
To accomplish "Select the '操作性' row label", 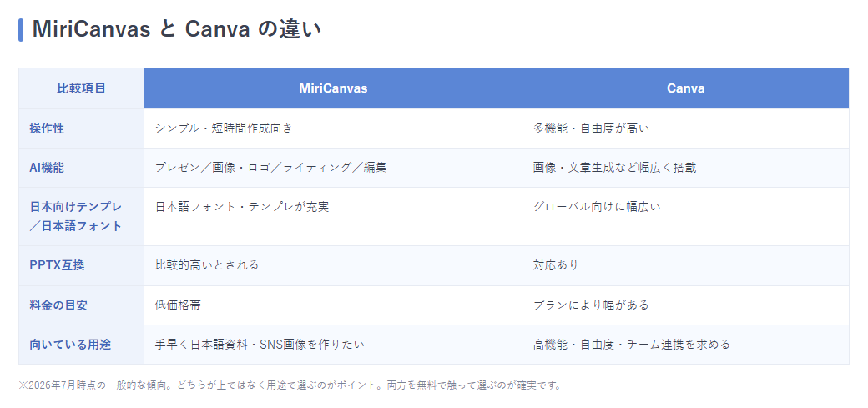I will tap(82, 128).
